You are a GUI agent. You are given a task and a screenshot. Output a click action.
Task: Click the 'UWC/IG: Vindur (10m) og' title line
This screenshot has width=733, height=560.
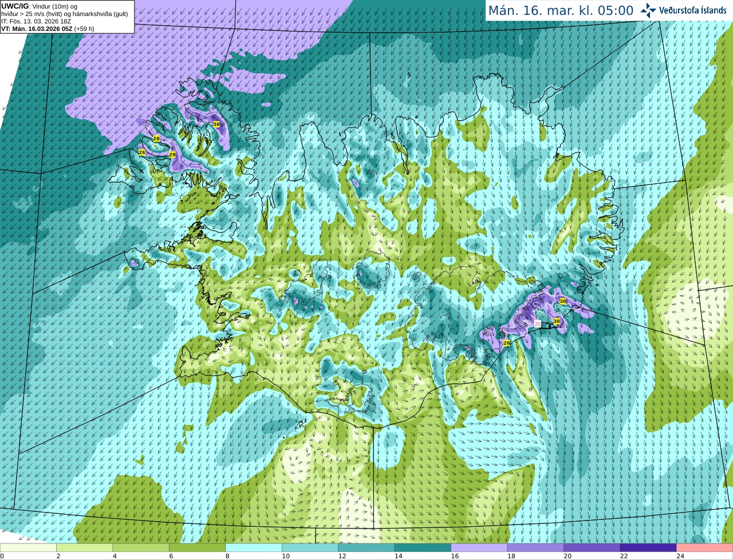click(x=39, y=6)
